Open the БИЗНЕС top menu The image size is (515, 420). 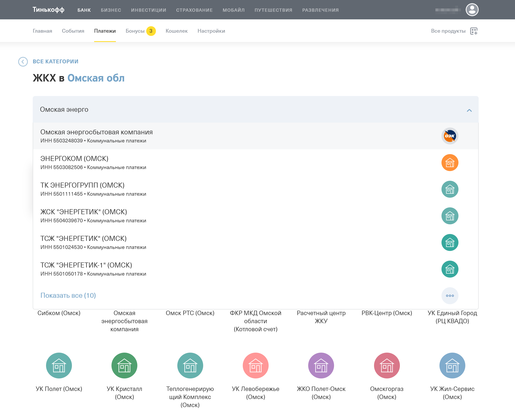click(x=111, y=10)
